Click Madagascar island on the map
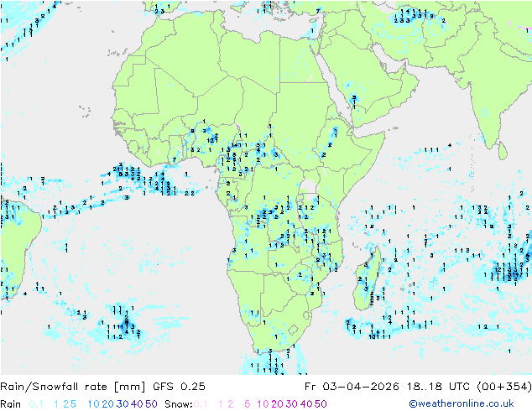 (x=367, y=280)
